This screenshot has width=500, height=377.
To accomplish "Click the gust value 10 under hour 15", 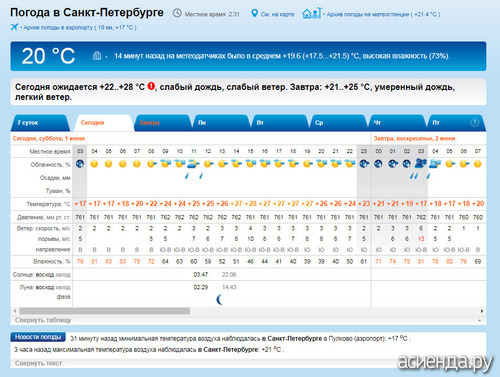I will click(251, 239).
